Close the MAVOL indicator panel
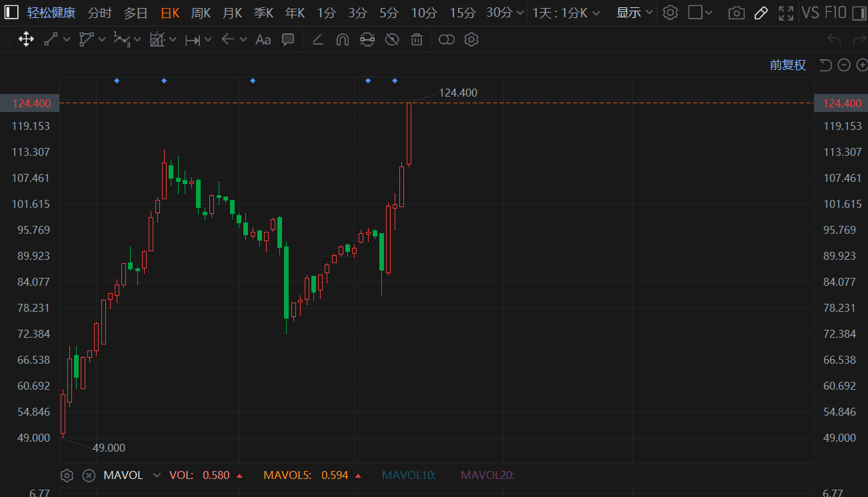The width and height of the screenshot is (868, 497). [x=89, y=475]
